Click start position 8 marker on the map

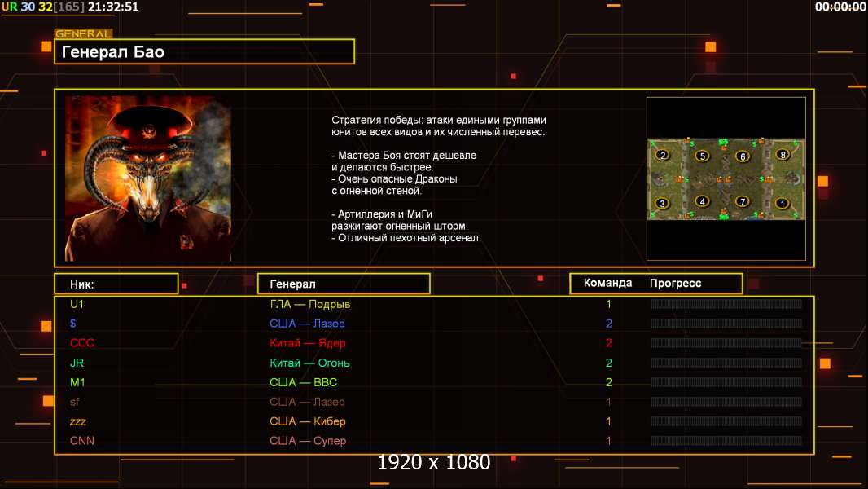click(x=783, y=155)
